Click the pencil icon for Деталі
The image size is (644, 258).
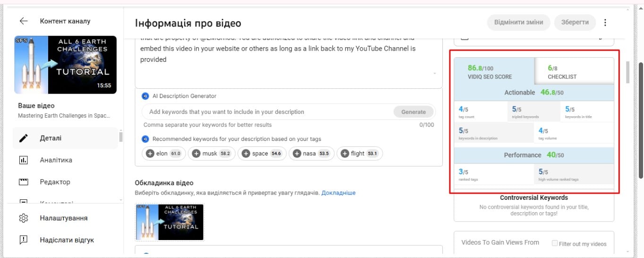click(24, 138)
